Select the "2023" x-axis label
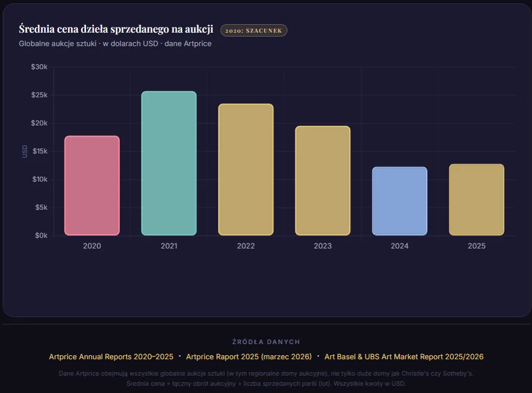 coord(323,246)
